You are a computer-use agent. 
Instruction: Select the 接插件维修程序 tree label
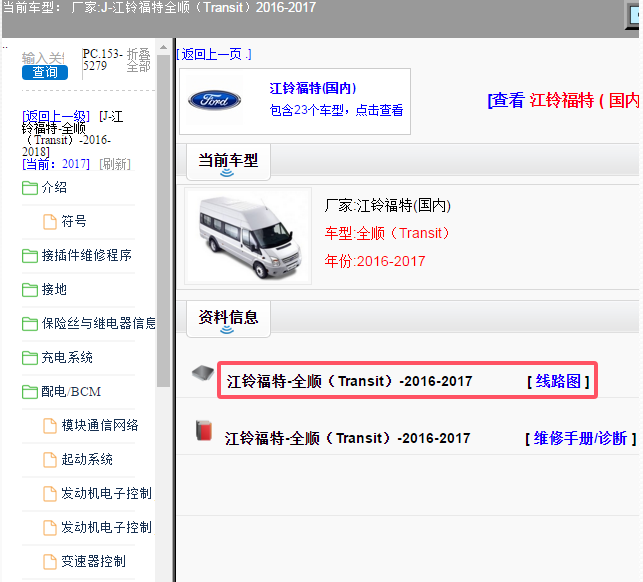[x=87, y=256]
